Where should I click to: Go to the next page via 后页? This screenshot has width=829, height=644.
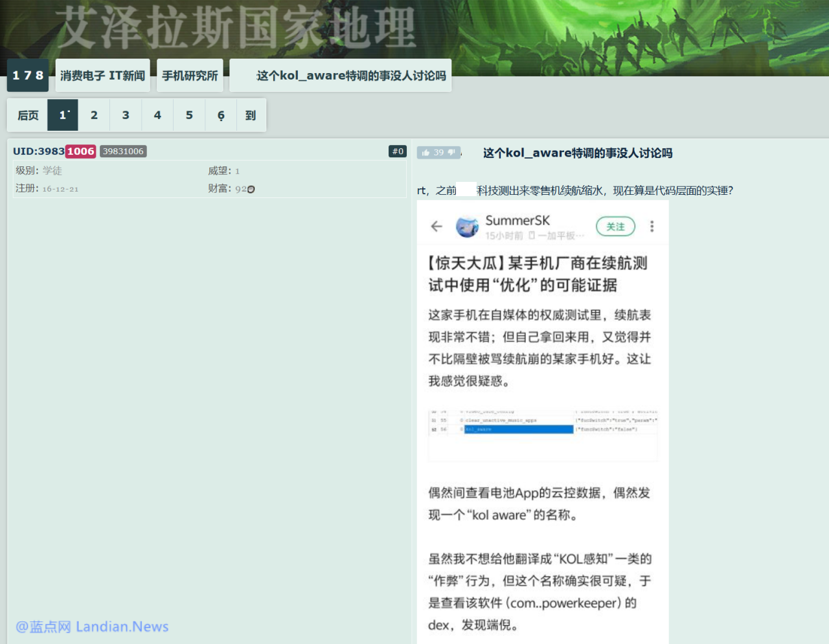tap(28, 115)
